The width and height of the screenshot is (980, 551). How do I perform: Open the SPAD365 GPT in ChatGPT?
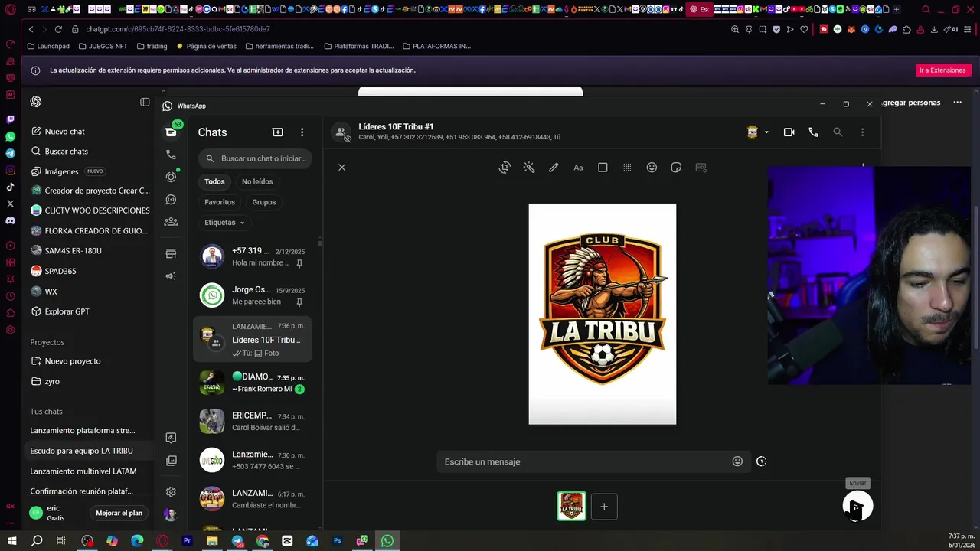[x=60, y=271]
